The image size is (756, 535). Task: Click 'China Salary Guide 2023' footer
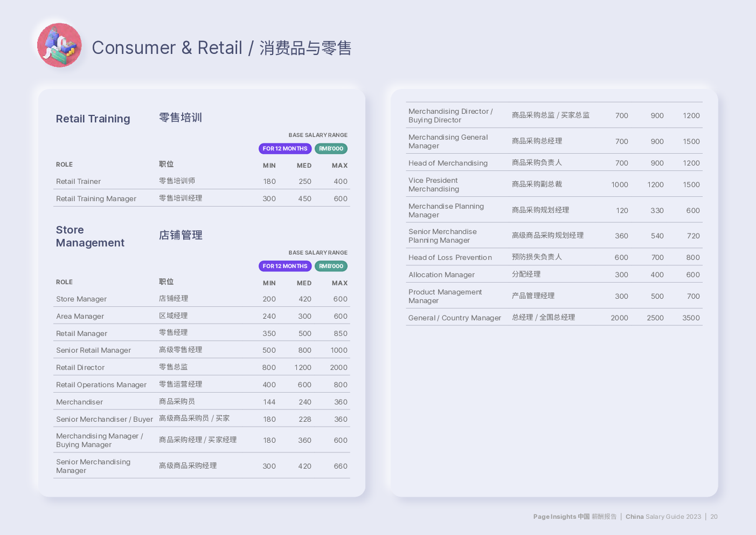pyautogui.click(x=663, y=517)
